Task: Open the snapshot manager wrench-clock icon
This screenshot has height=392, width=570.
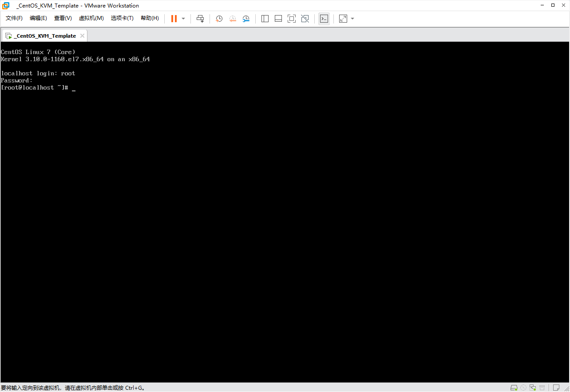Action: tap(246, 19)
